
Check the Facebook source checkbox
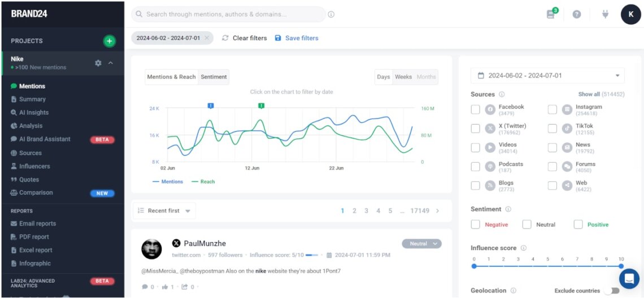click(x=475, y=109)
